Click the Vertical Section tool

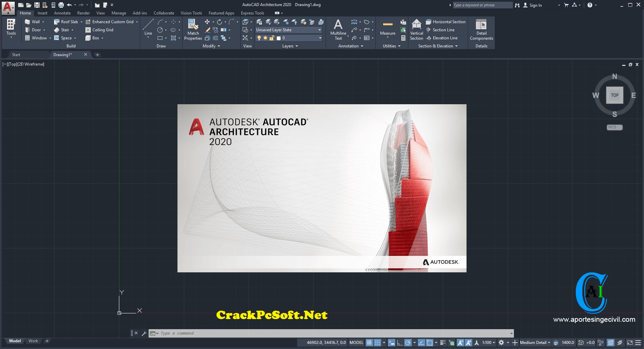pos(416,30)
